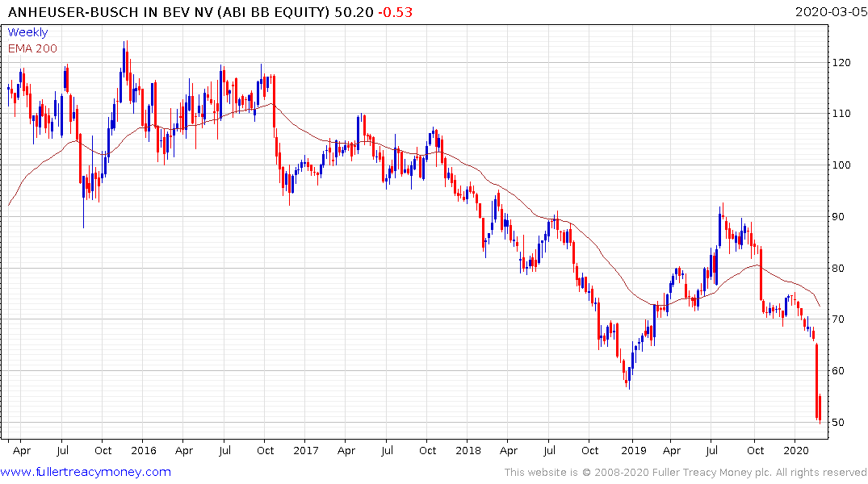Click the 2018 label on time axis
868x484 pixels.
point(468,450)
